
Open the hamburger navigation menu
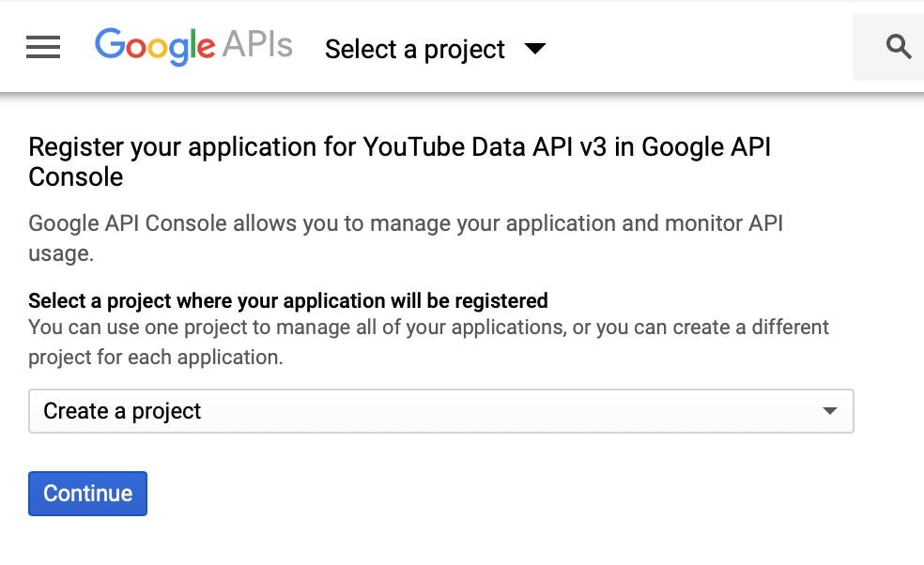coord(43,47)
